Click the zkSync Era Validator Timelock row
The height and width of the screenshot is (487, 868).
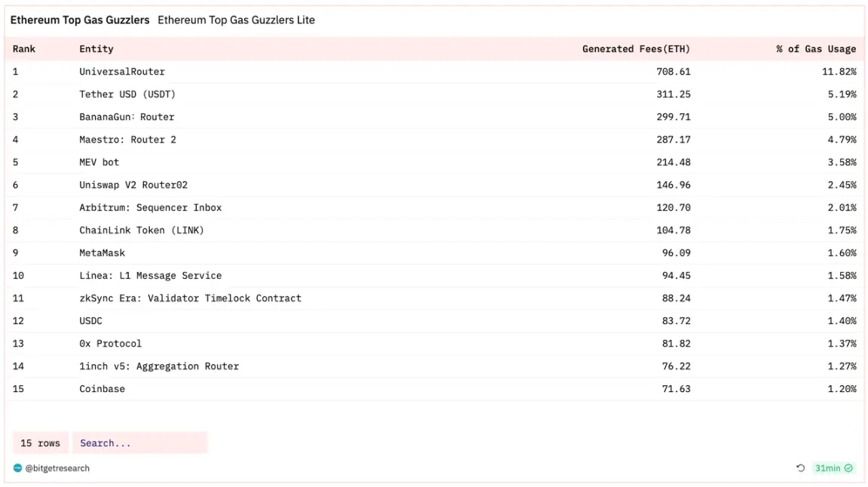(x=190, y=298)
